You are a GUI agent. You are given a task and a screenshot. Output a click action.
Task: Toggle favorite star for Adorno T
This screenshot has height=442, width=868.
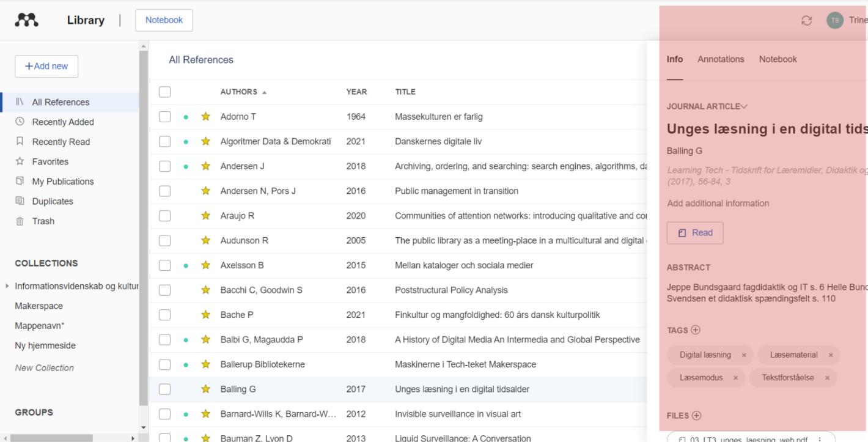point(206,116)
